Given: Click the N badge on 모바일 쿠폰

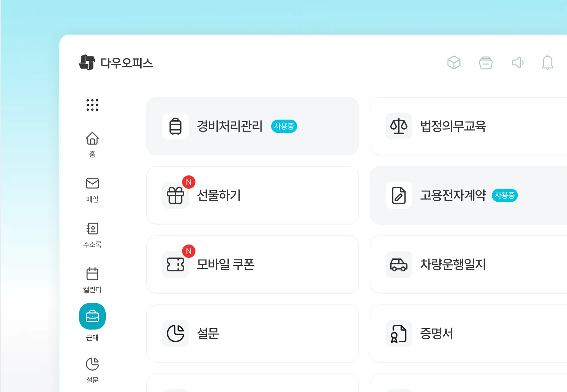Looking at the screenshot, I should 189,251.
